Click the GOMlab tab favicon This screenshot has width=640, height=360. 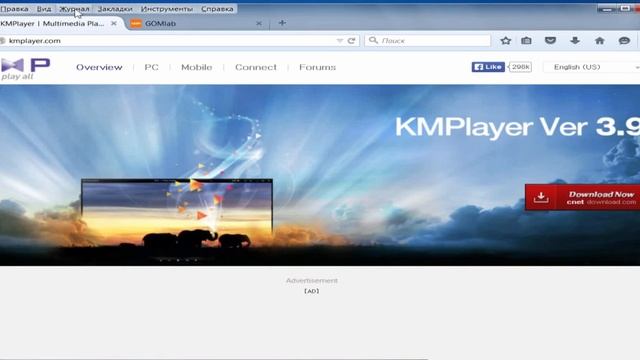point(136,24)
